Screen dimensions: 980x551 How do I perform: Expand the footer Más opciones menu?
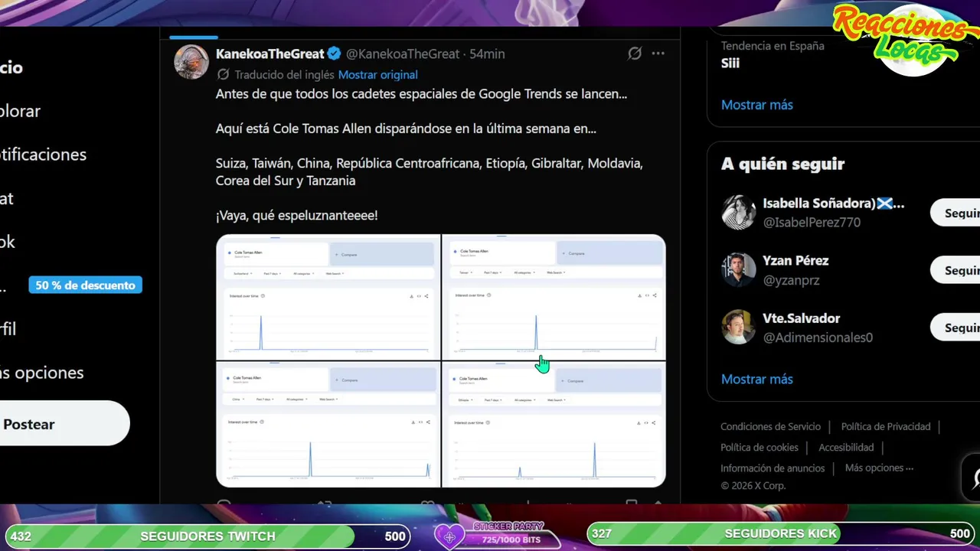point(879,468)
